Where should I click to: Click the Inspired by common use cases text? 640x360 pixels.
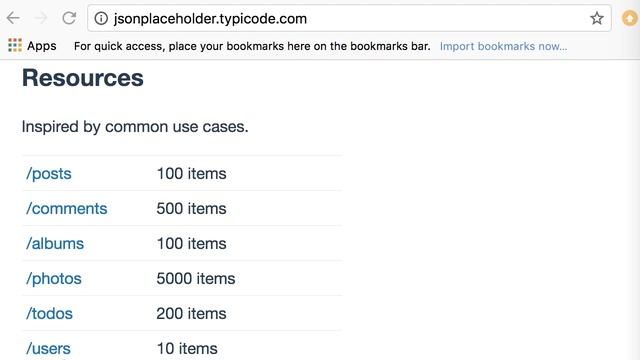click(135, 127)
